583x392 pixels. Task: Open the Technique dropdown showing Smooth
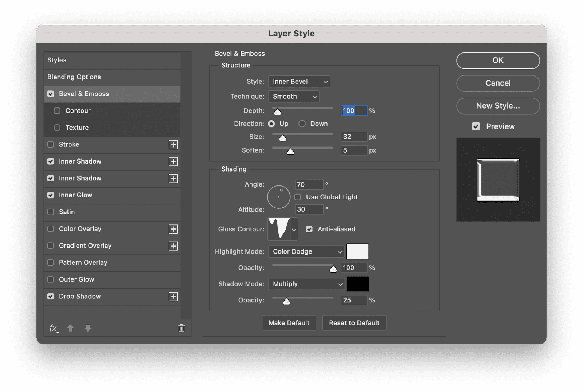tap(294, 96)
